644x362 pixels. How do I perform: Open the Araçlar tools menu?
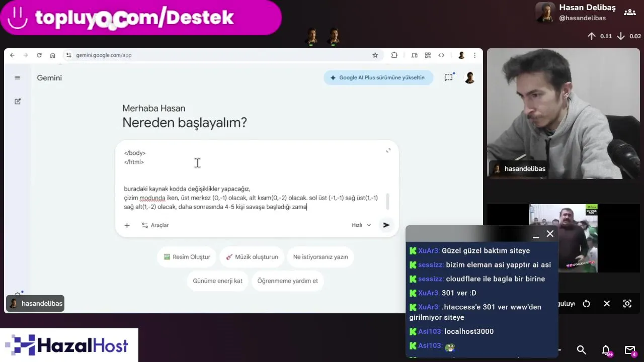coord(155,225)
